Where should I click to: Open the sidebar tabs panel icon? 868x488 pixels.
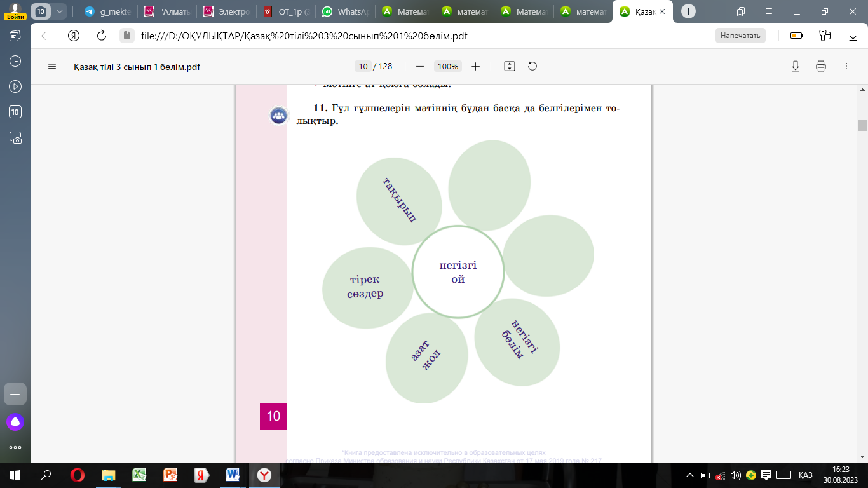pyautogui.click(x=15, y=36)
